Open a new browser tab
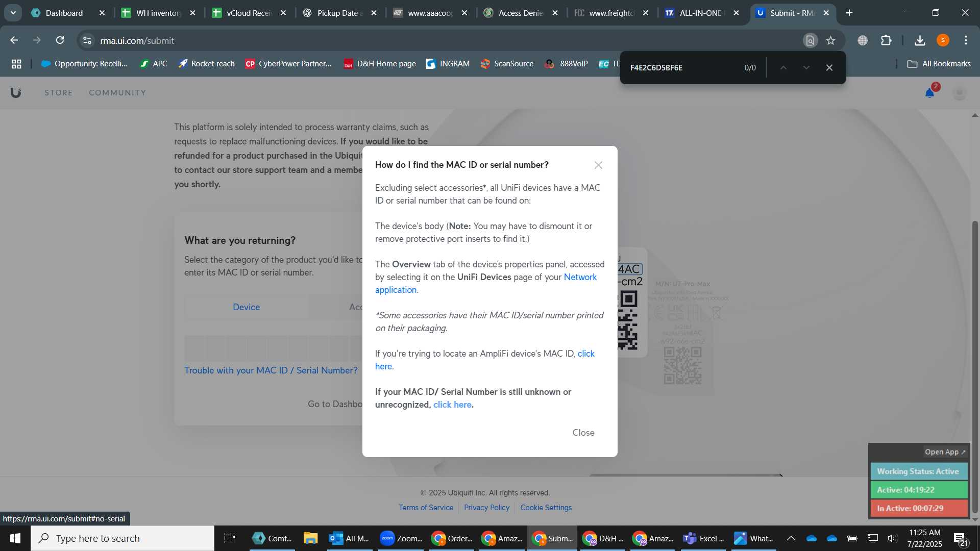980x551 pixels. 849,13
